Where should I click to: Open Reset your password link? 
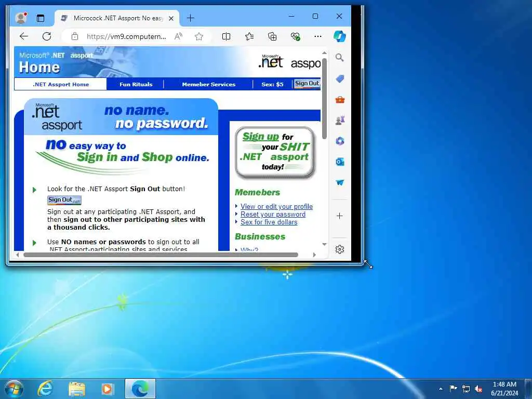pos(273,215)
